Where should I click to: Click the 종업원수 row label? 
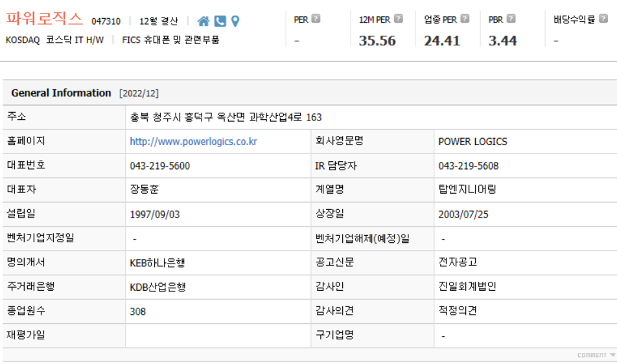tap(26, 310)
